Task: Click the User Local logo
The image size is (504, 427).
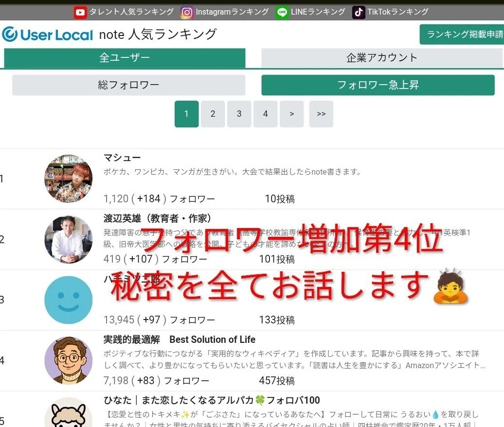Action: (47, 35)
